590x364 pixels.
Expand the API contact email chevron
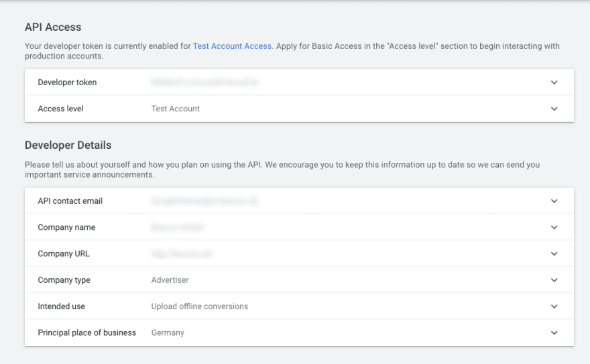click(x=554, y=201)
